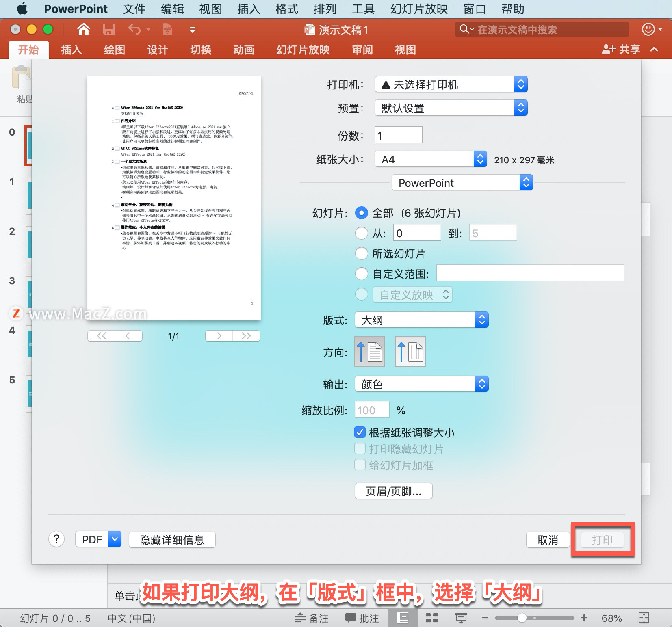This screenshot has width=672, height=627.
Task: Open Header/Footer settings button
Action: (393, 491)
